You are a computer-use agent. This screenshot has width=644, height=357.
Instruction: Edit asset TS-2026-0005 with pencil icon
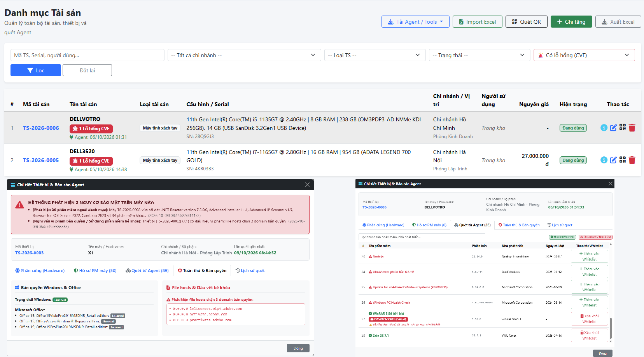tap(613, 160)
